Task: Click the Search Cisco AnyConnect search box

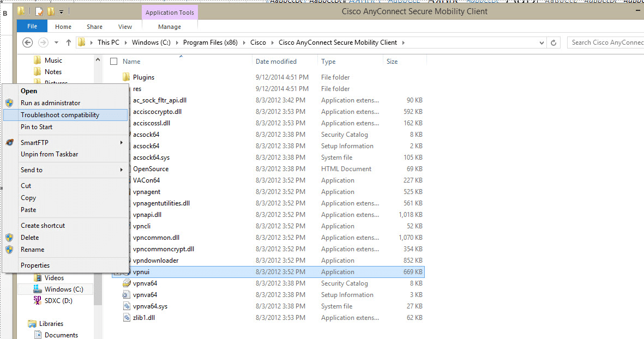Action: point(605,43)
